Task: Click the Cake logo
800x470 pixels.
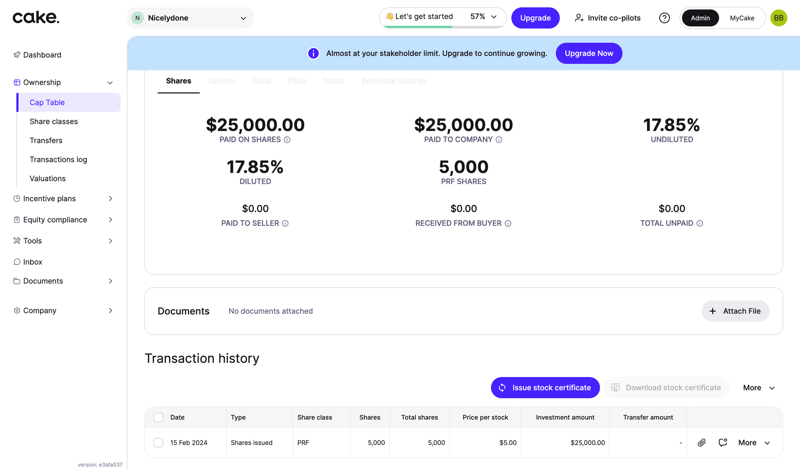Action: click(x=36, y=17)
